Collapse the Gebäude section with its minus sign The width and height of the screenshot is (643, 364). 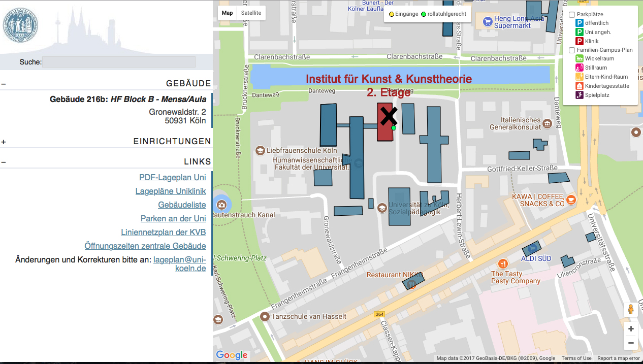4,84
